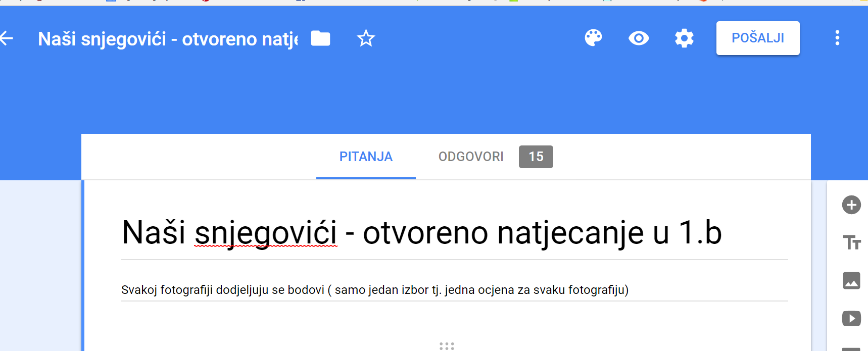This screenshot has width=868, height=351.
Task: Click the form name in the blue header
Action: [168, 39]
